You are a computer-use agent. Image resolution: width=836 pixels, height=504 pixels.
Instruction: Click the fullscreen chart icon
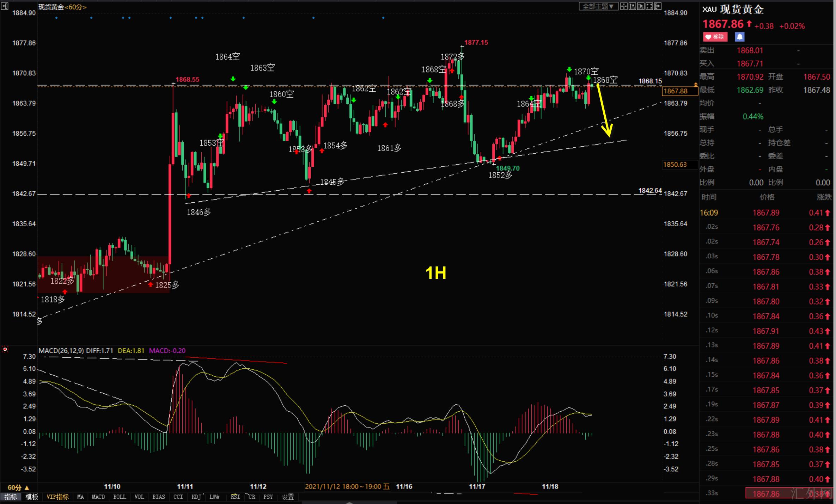click(x=649, y=6)
